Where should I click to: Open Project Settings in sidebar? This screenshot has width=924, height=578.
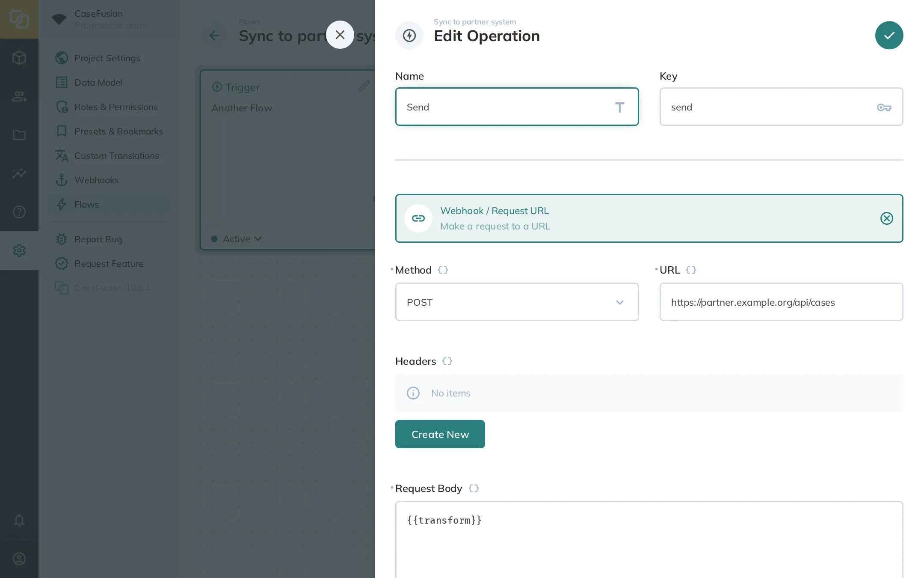coord(109,58)
